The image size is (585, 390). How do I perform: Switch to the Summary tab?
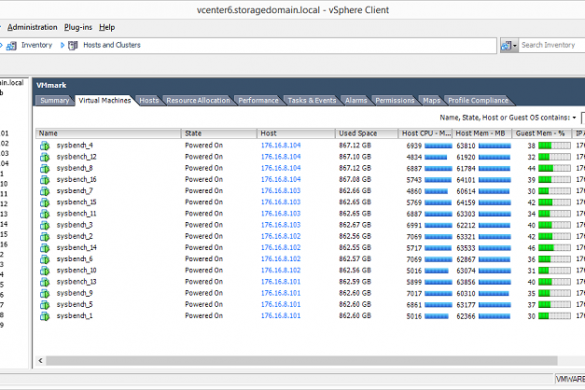(x=54, y=100)
